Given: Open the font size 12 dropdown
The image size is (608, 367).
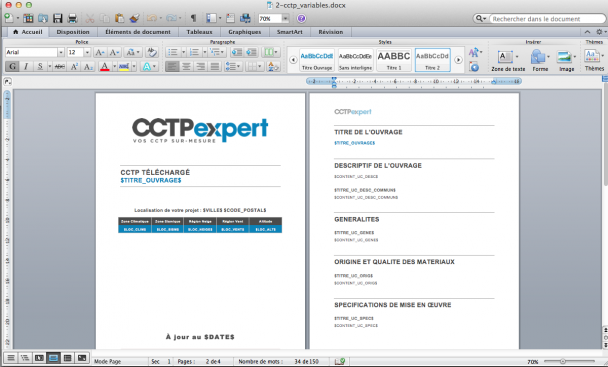Looking at the screenshot, I should (x=87, y=52).
